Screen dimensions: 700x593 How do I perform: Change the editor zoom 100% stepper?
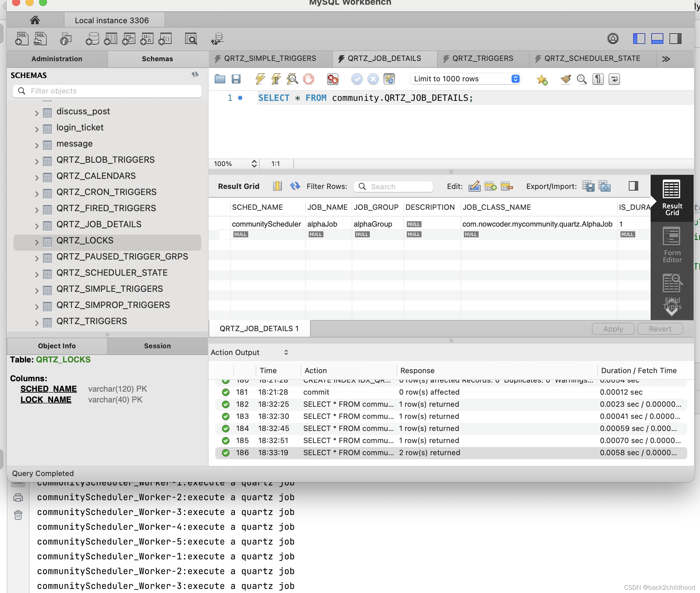tap(254, 164)
